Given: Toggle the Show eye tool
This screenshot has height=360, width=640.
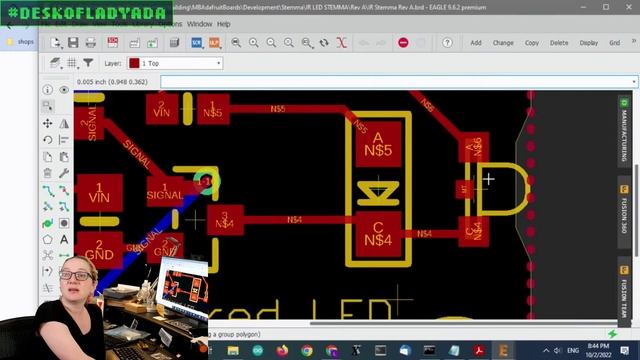Looking at the screenshot, I should [x=64, y=90].
